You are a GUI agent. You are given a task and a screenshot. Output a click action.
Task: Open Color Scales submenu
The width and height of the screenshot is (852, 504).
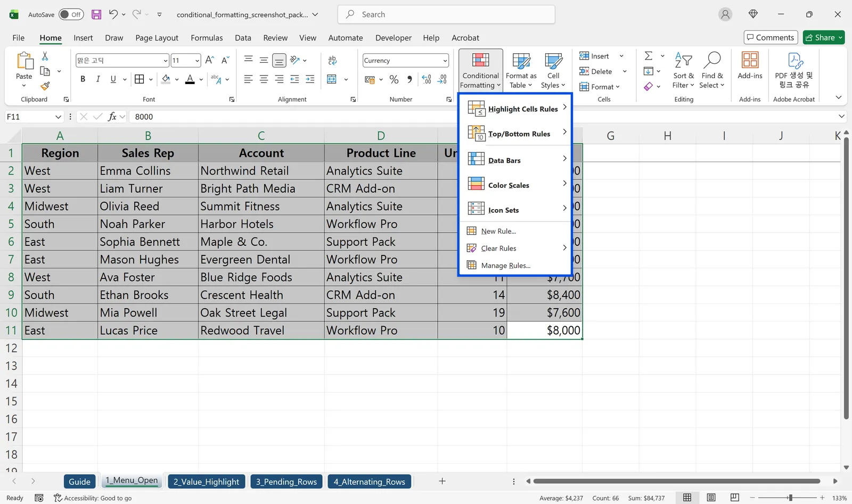coord(515,185)
